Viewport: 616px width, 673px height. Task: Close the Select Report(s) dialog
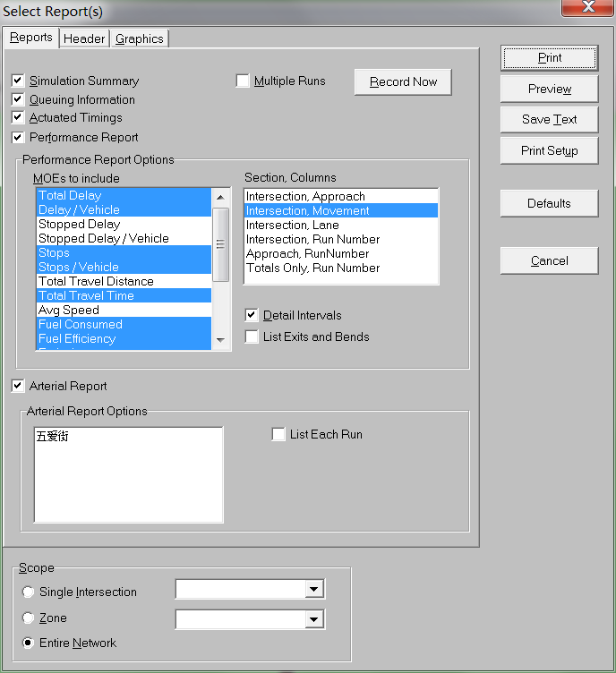[586, 8]
